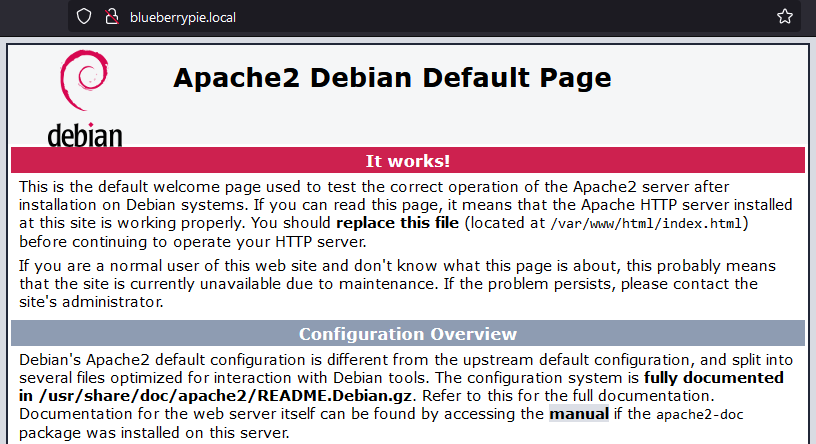This screenshot has height=444, width=816.
Task: Open the insecure connection padlock icon
Action: click(112, 17)
